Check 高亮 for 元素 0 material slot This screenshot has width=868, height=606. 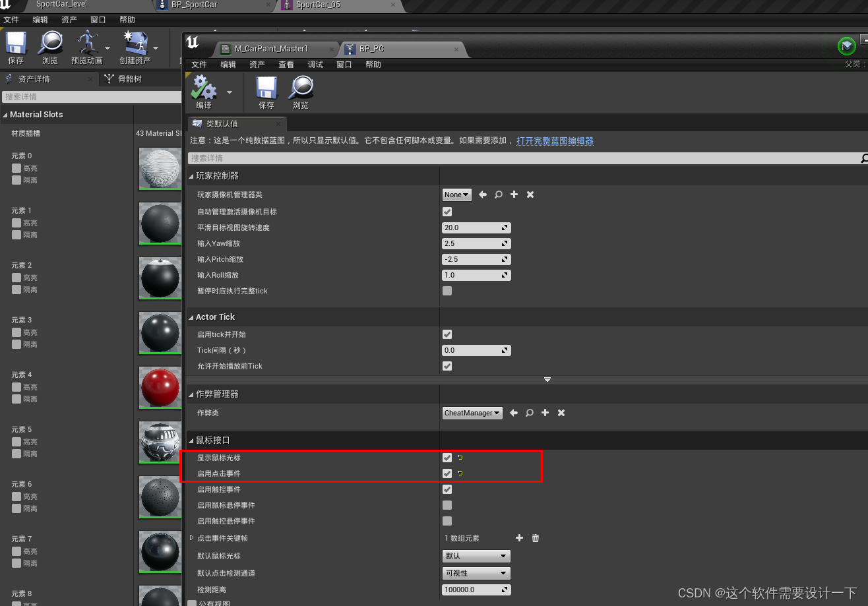click(16, 168)
